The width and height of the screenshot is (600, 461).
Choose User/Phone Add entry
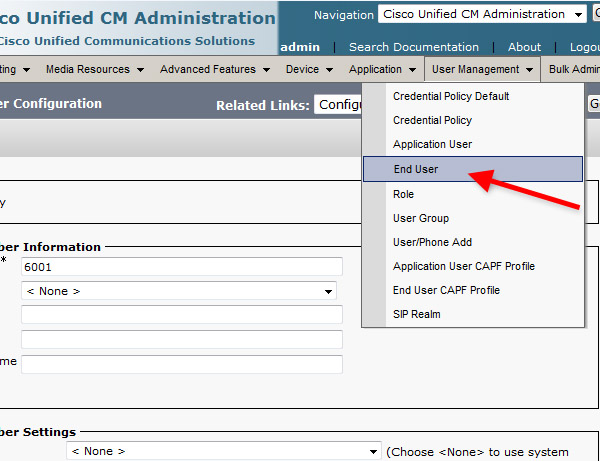[473, 242]
